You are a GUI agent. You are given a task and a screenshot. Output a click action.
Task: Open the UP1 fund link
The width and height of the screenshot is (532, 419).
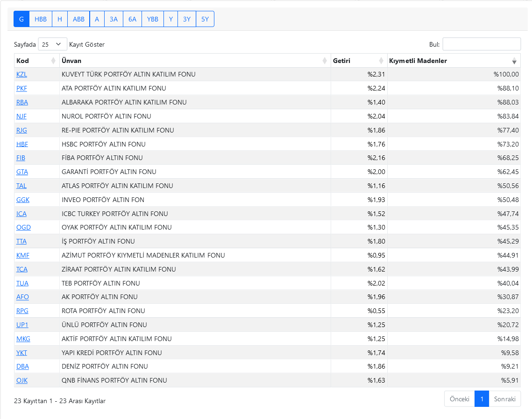pyautogui.click(x=22, y=325)
